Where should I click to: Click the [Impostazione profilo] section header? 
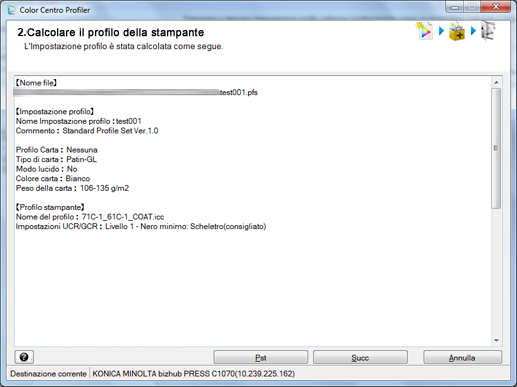[55, 111]
